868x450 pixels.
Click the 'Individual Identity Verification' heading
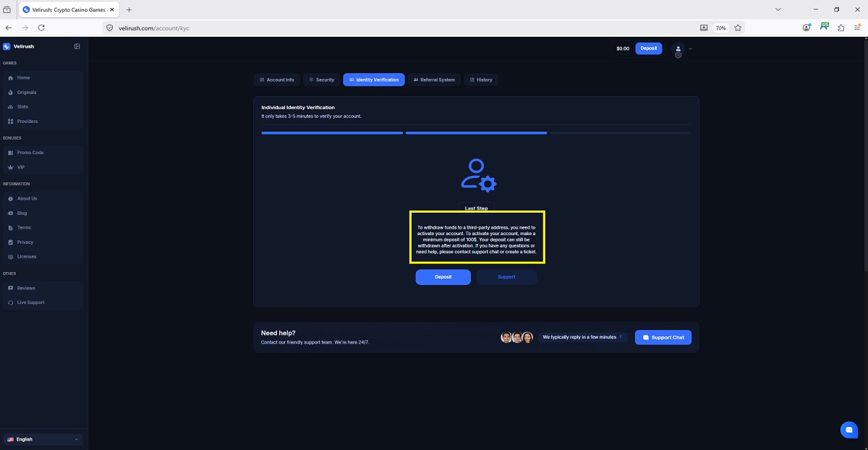click(298, 108)
